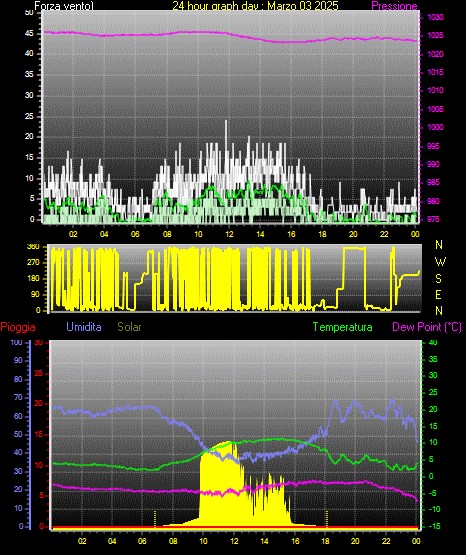The height and width of the screenshot is (555, 466).
Task: Click the '24 hour graph day : Marzo 03 2025' title
Action: (x=255, y=6)
